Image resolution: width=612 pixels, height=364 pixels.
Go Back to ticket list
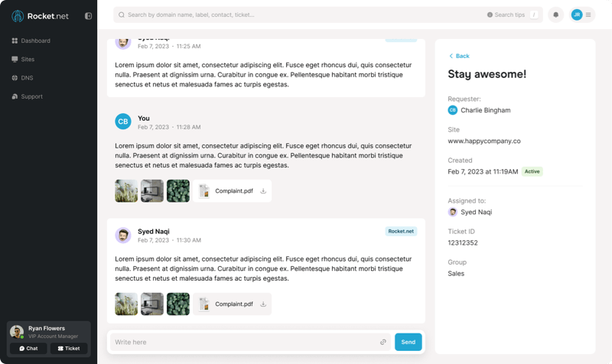click(x=459, y=56)
